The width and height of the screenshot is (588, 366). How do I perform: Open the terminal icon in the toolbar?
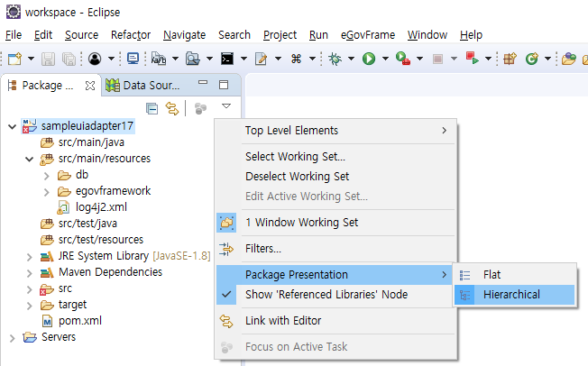[x=228, y=59]
